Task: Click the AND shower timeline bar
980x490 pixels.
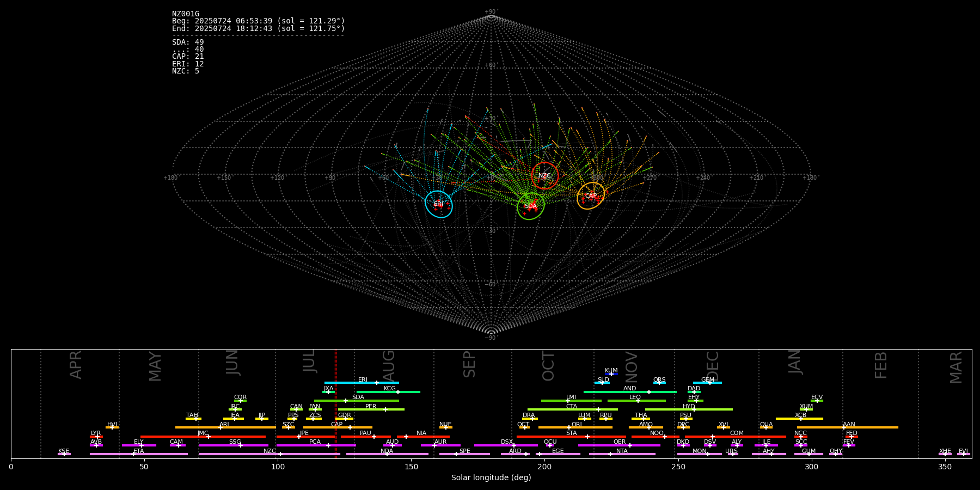Action: 630,391
